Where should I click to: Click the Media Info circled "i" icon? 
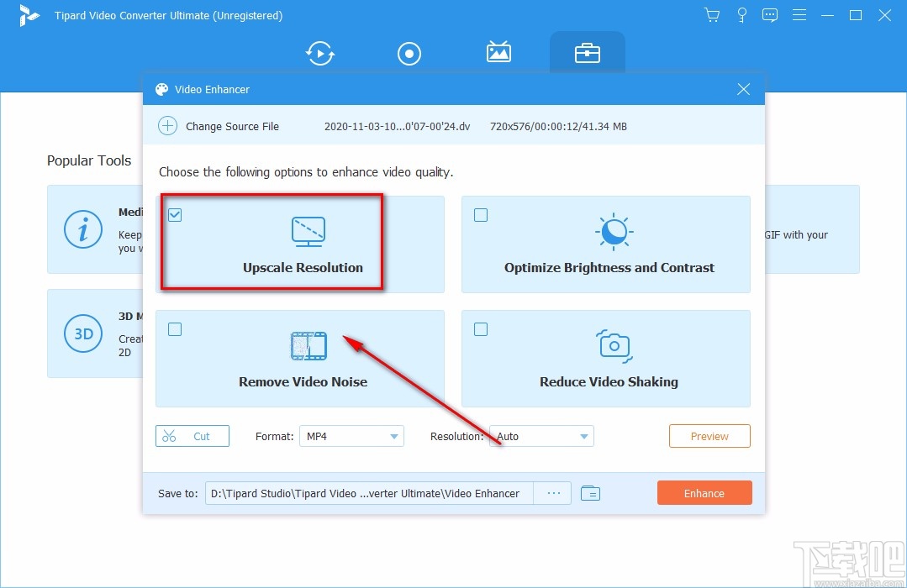(x=83, y=228)
